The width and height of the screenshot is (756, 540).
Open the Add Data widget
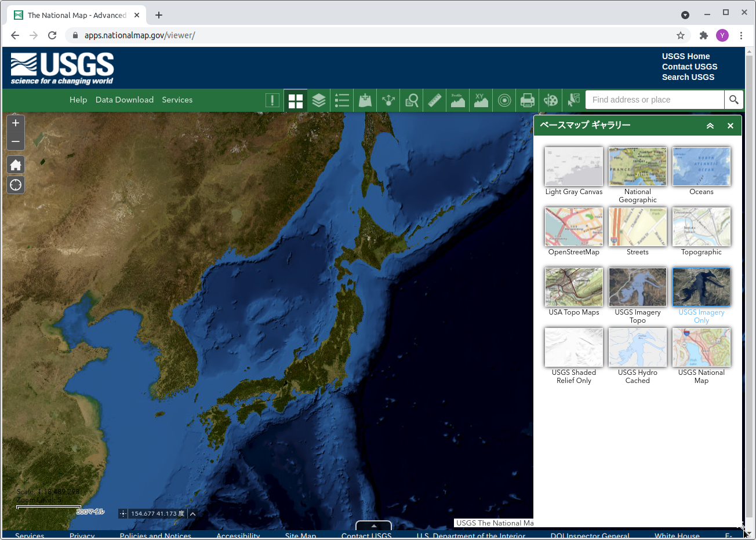(x=365, y=100)
